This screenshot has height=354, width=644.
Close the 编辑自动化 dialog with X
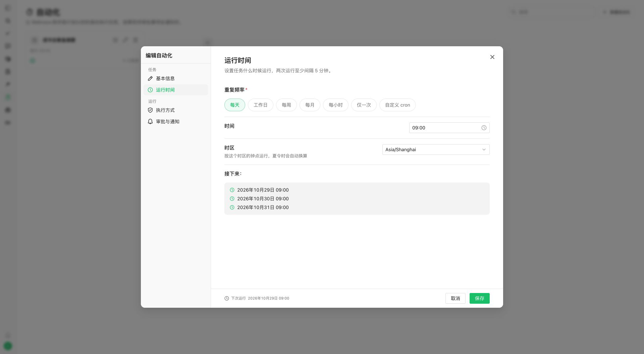[492, 57]
